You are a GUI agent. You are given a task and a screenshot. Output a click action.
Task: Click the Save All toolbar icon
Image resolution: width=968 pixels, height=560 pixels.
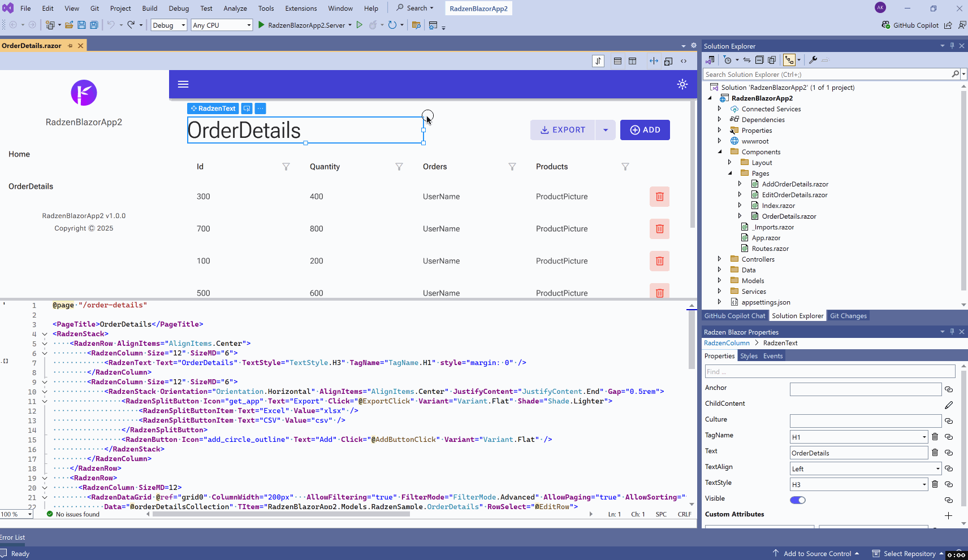(94, 25)
